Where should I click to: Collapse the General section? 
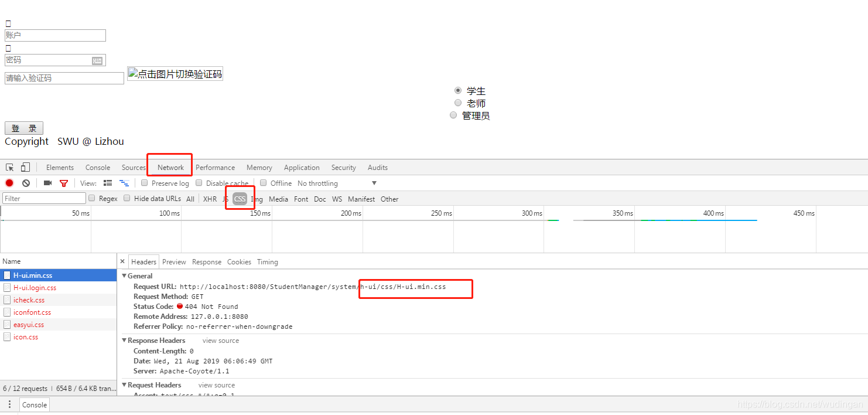[124, 276]
